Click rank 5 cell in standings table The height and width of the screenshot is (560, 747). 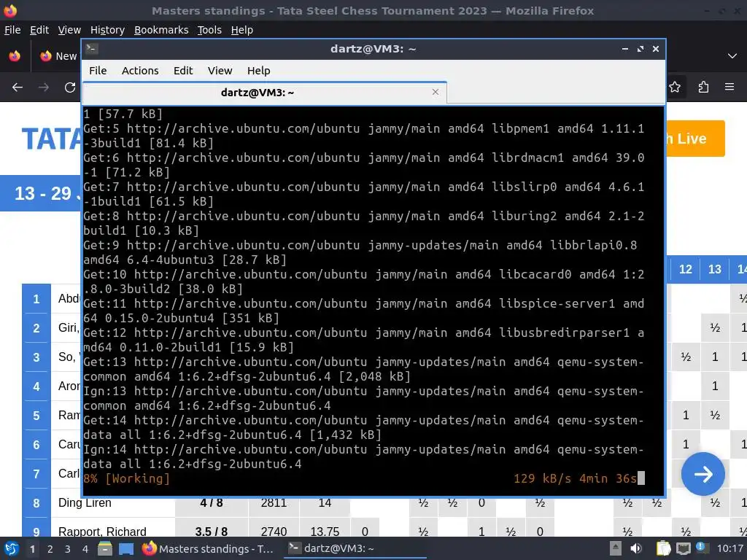click(36, 416)
